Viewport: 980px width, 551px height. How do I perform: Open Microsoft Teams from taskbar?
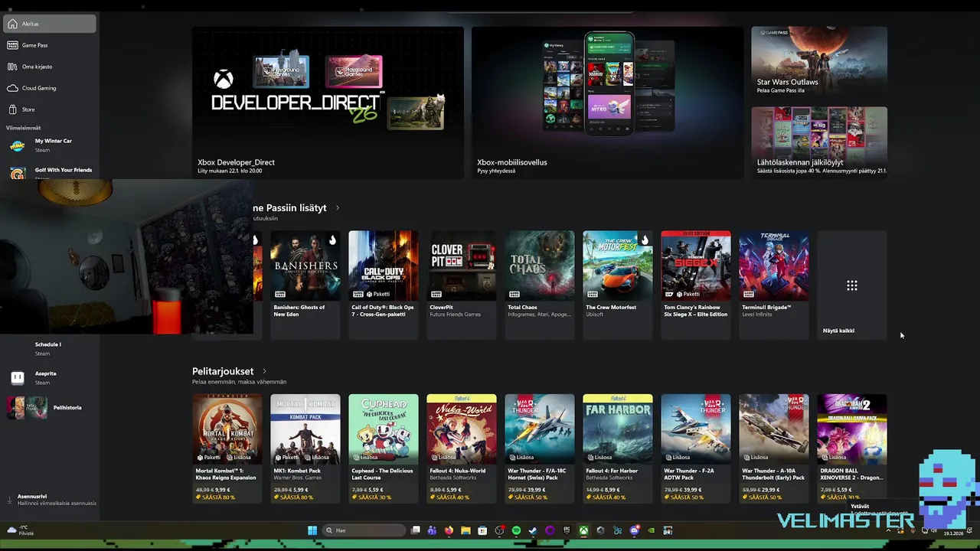[x=432, y=530]
